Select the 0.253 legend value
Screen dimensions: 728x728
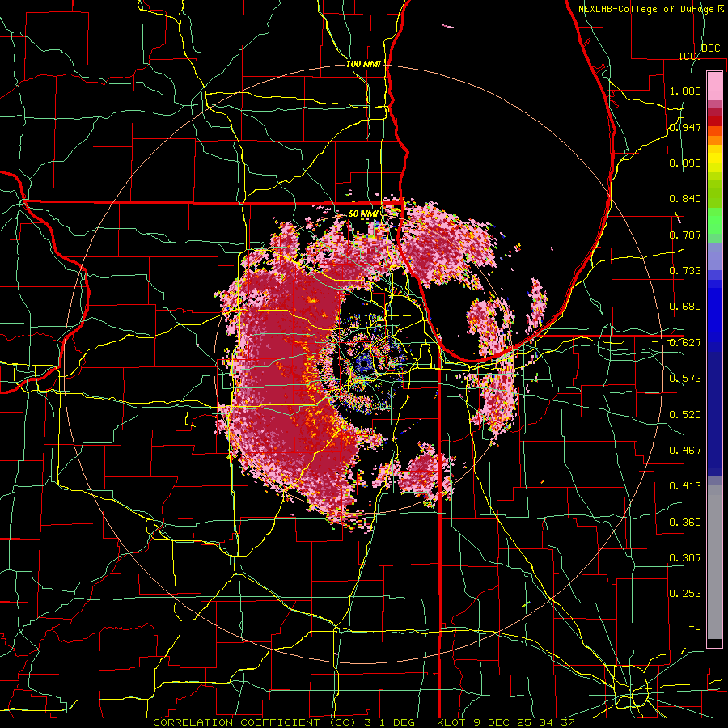(685, 594)
